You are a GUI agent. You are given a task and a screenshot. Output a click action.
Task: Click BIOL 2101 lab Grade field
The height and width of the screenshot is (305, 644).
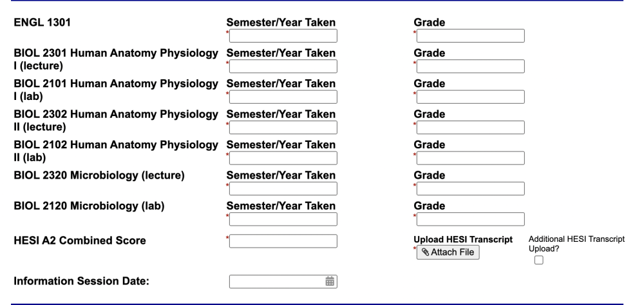(x=470, y=97)
